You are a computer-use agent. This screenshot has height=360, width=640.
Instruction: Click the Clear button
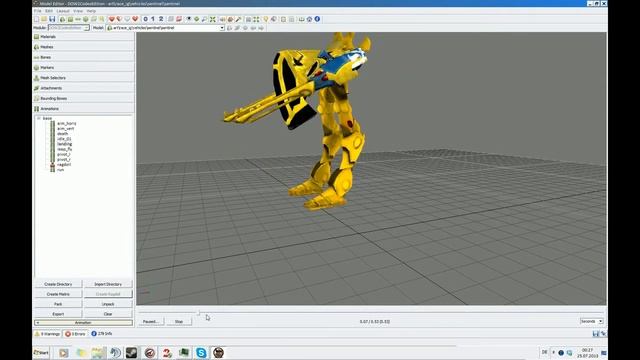coord(108,314)
